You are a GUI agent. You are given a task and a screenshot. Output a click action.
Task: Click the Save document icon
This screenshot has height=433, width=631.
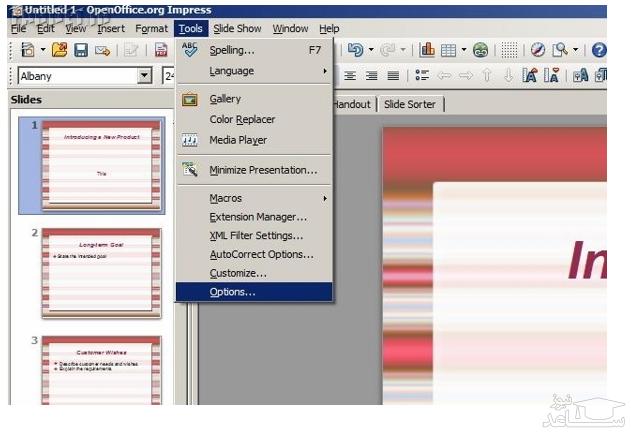[x=81, y=50]
